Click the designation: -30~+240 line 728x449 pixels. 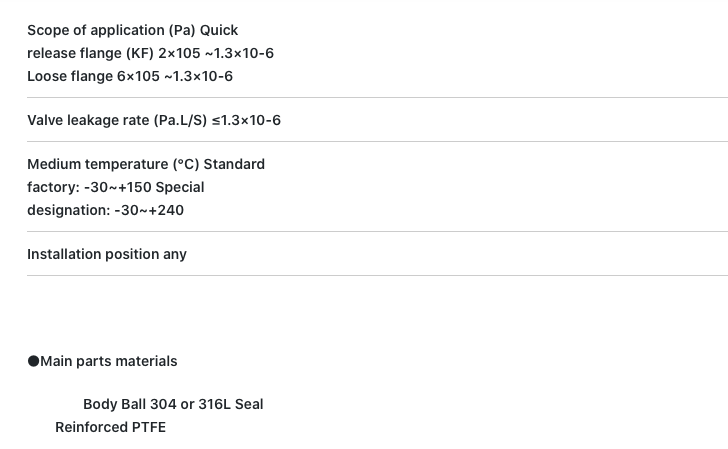click(105, 210)
